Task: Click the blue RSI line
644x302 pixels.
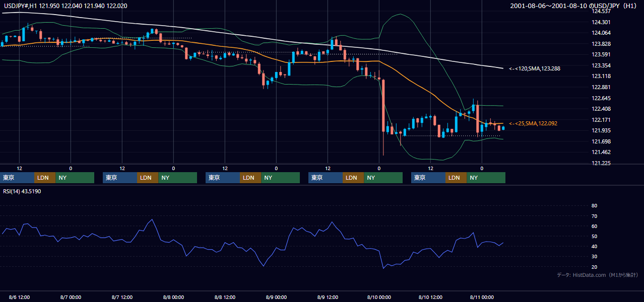Action: coord(252,249)
